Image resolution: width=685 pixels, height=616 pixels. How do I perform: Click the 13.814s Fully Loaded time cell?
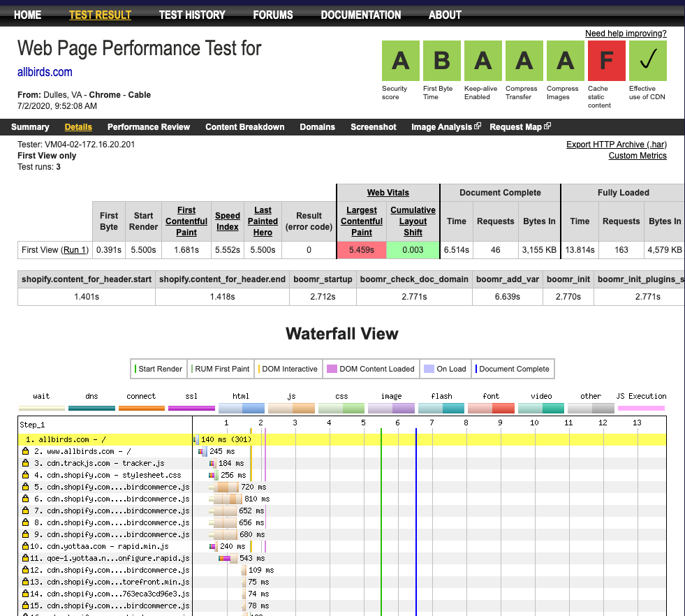[x=580, y=250]
